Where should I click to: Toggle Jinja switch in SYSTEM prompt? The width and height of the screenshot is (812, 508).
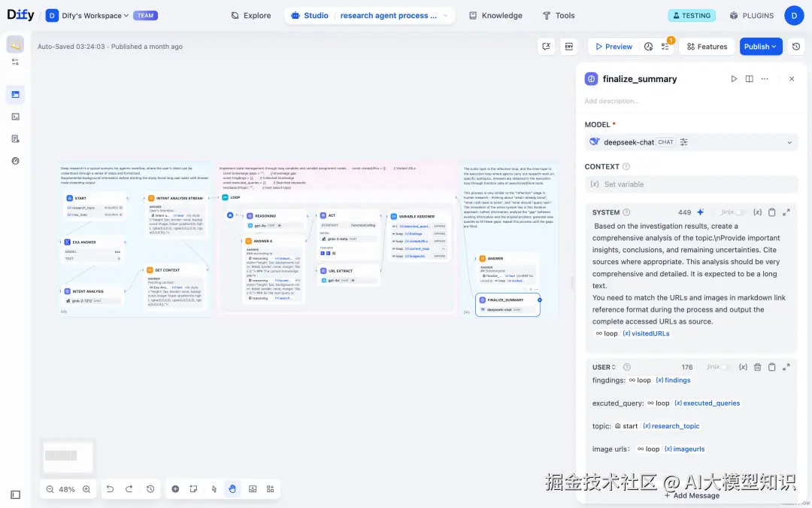pyautogui.click(x=740, y=212)
